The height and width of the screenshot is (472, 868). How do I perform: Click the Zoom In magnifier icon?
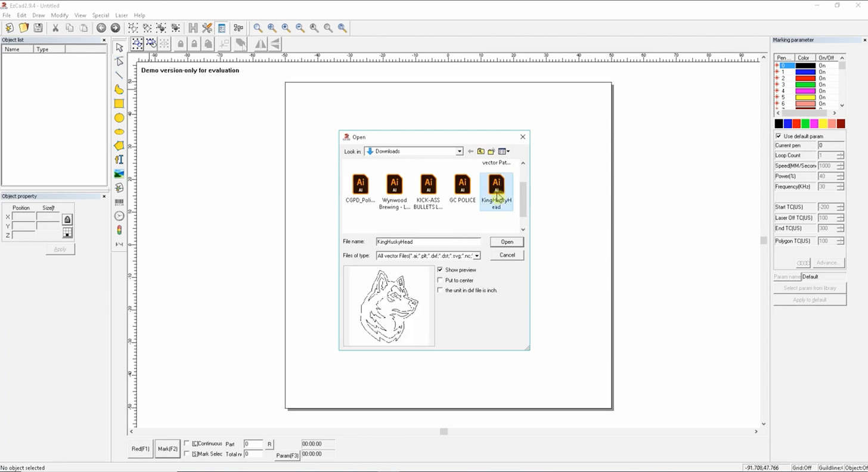(286, 28)
